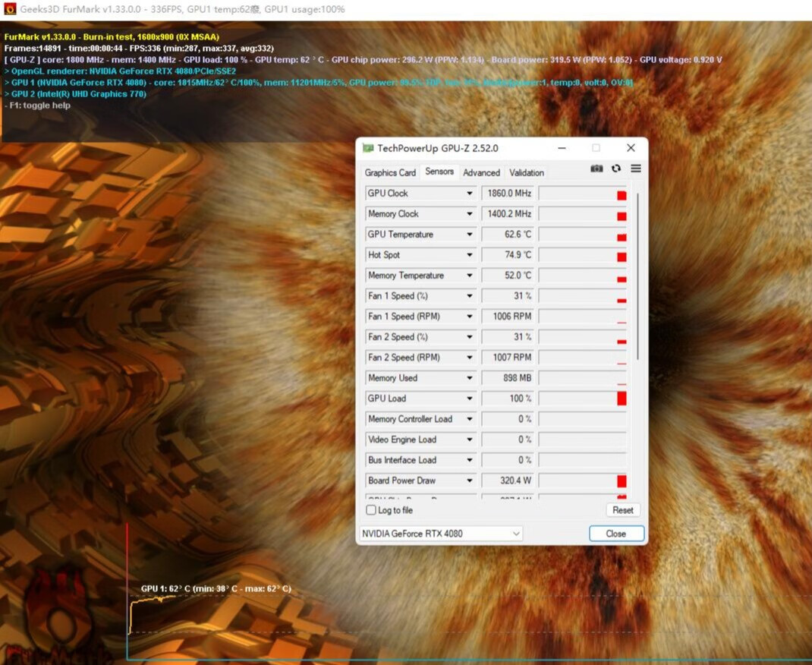Click the Close button in GPU-Z
The image size is (812, 665).
coord(616,534)
